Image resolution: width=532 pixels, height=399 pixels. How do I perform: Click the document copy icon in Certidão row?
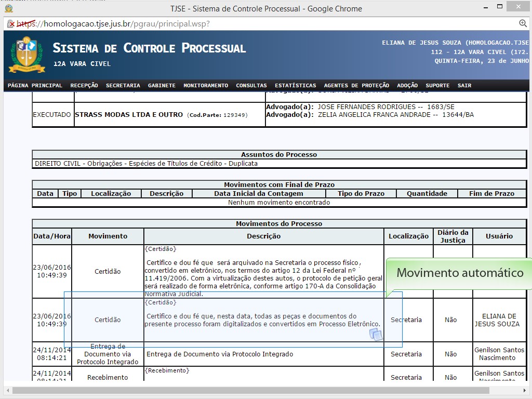point(376,335)
